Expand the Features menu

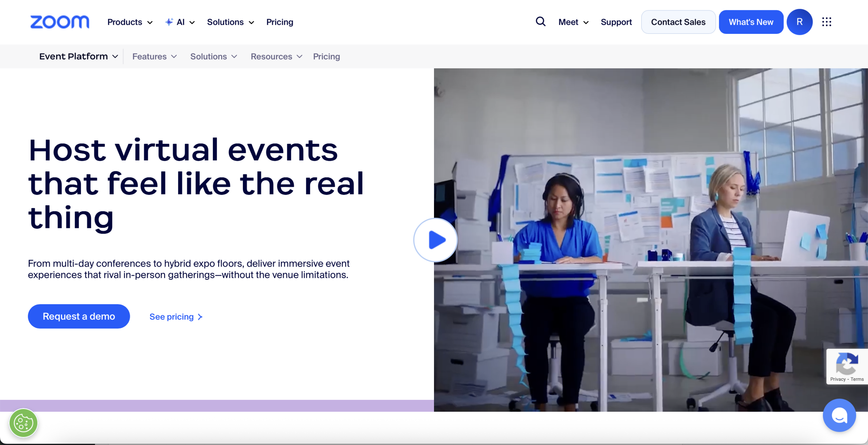point(154,56)
